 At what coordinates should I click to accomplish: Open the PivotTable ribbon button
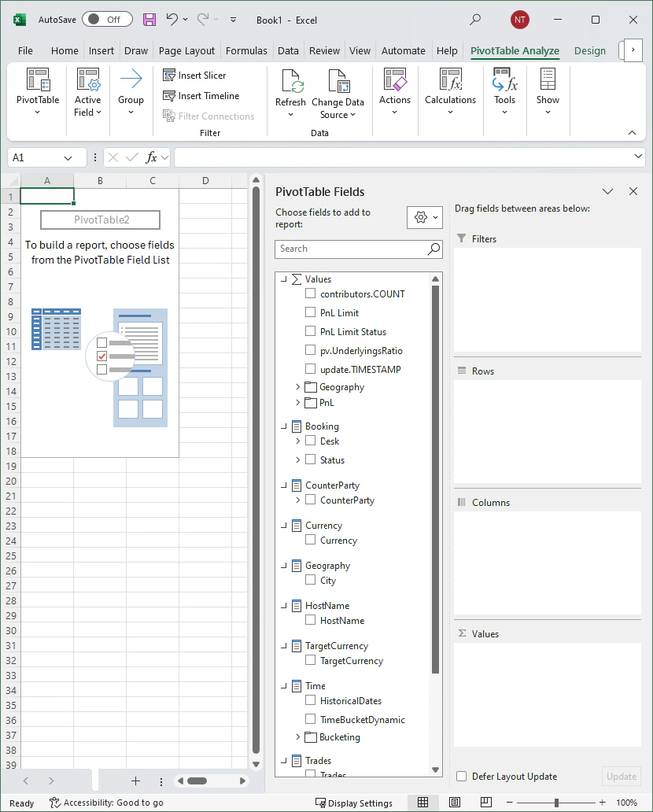tap(38, 92)
